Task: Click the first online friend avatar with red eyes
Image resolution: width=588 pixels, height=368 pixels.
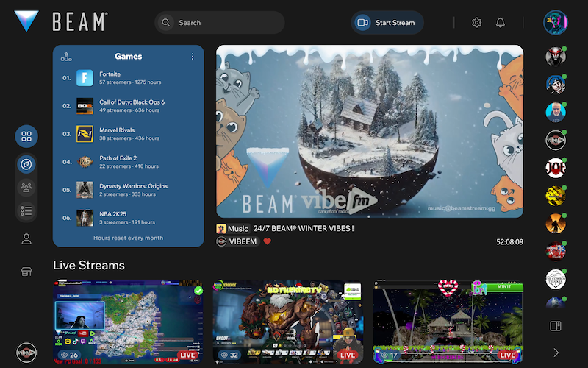Action: click(x=556, y=57)
